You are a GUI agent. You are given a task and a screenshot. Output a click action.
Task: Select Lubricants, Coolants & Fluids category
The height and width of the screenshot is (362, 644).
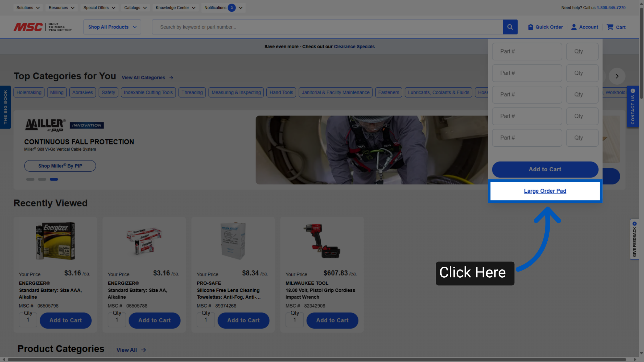[438, 93]
